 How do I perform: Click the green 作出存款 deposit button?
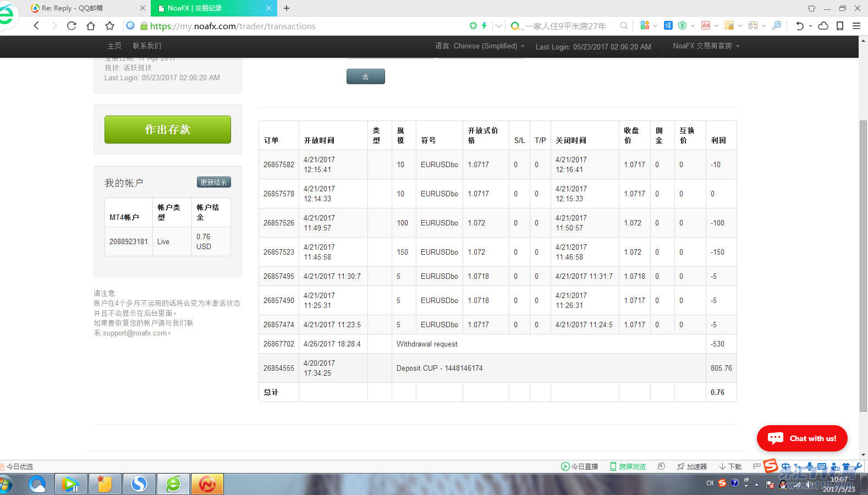coord(168,129)
